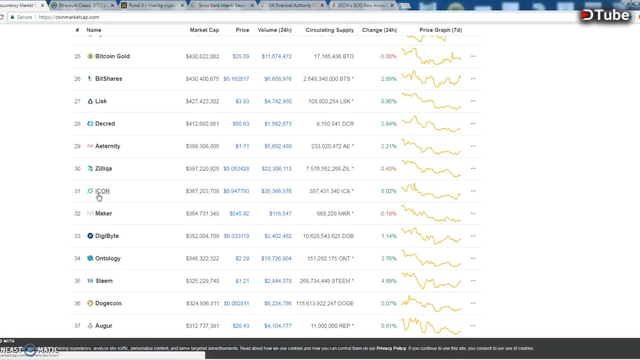Image resolution: width=640 pixels, height=360 pixels.
Task: Click the BitShares coin icon
Action: pyautogui.click(x=90, y=79)
